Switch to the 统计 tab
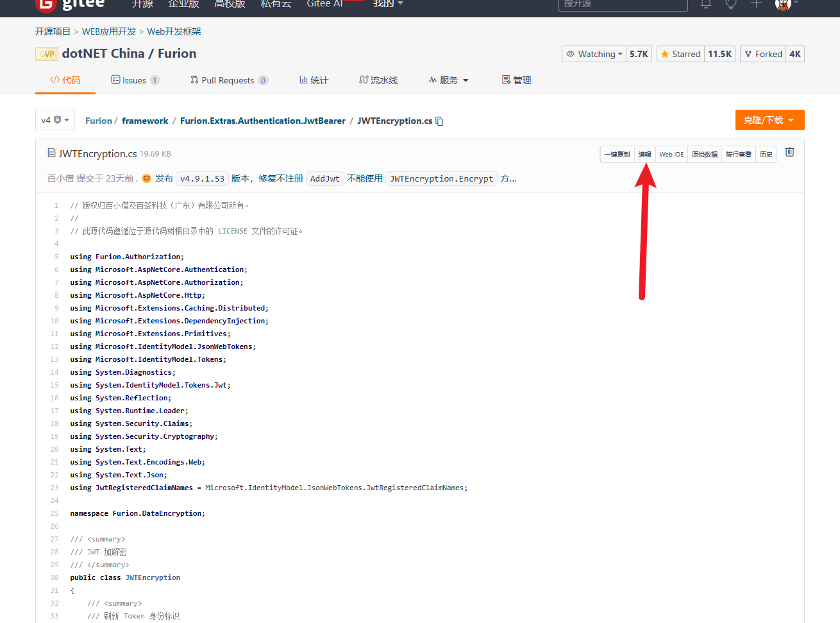The image size is (840, 623). pos(314,80)
